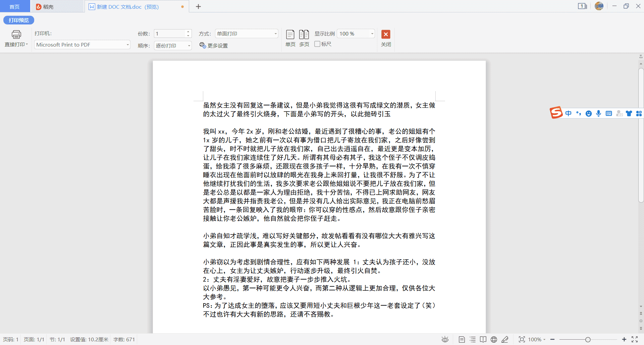
Task: Click the zoom slider handle
Action: 588,340
